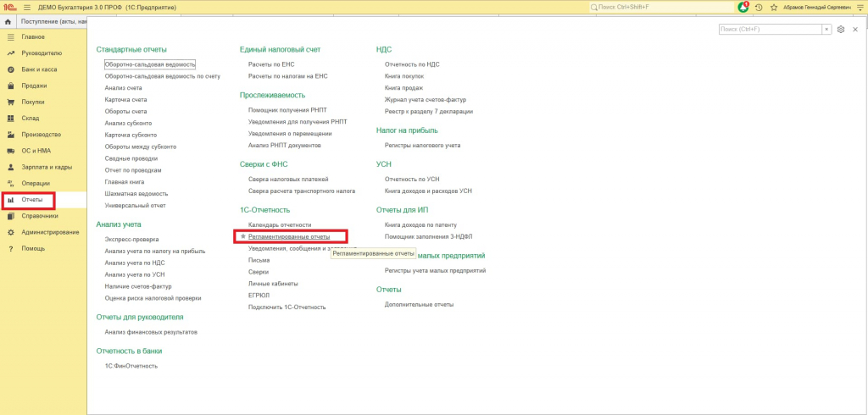The height and width of the screenshot is (415, 868).
Task: Open Подключить 1С-Отчетность
Action: 287,307
